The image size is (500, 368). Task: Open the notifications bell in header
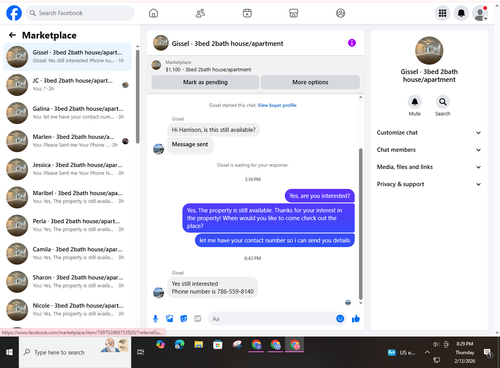click(x=461, y=13)
